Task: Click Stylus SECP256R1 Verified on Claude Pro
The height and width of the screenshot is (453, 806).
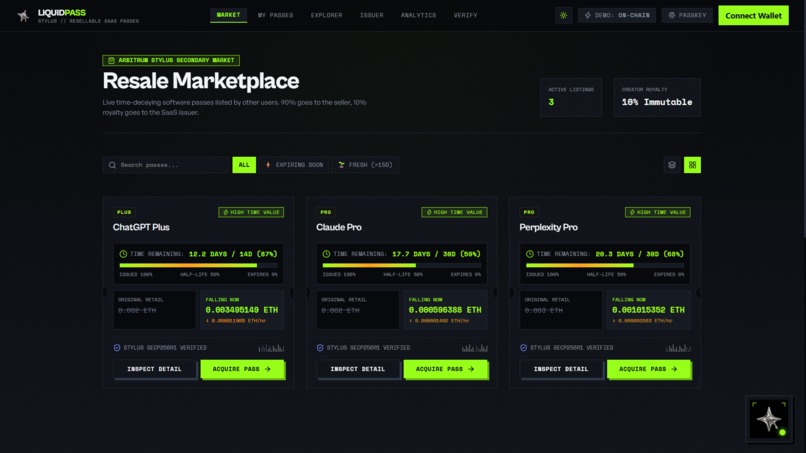Action: pyautogui.click(x=368, y=348)
